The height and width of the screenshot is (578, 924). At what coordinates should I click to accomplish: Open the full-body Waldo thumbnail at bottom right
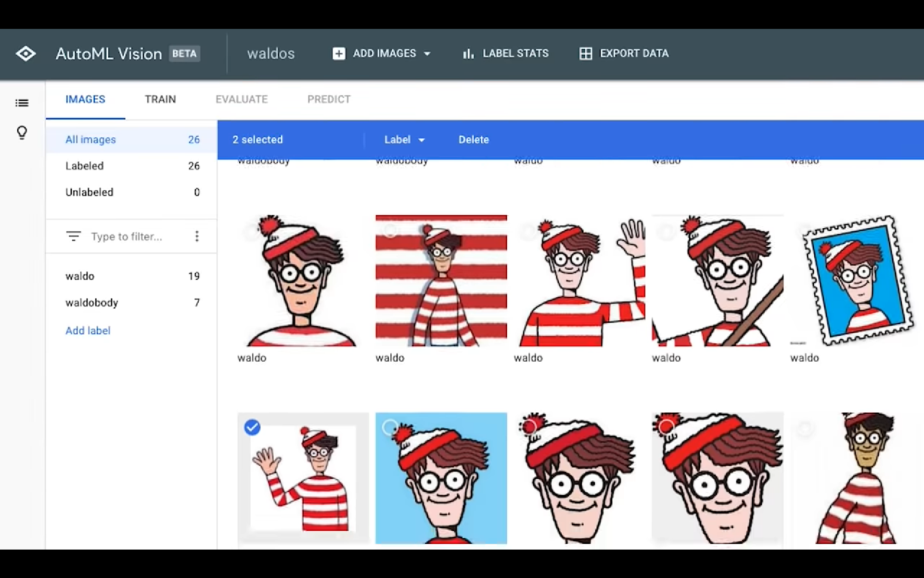point(856,478)
